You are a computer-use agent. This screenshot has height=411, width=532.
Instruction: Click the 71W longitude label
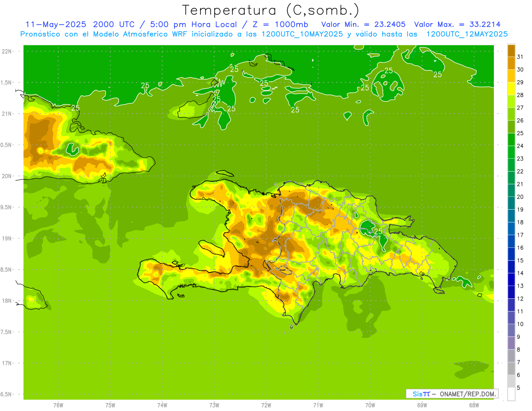318,405
